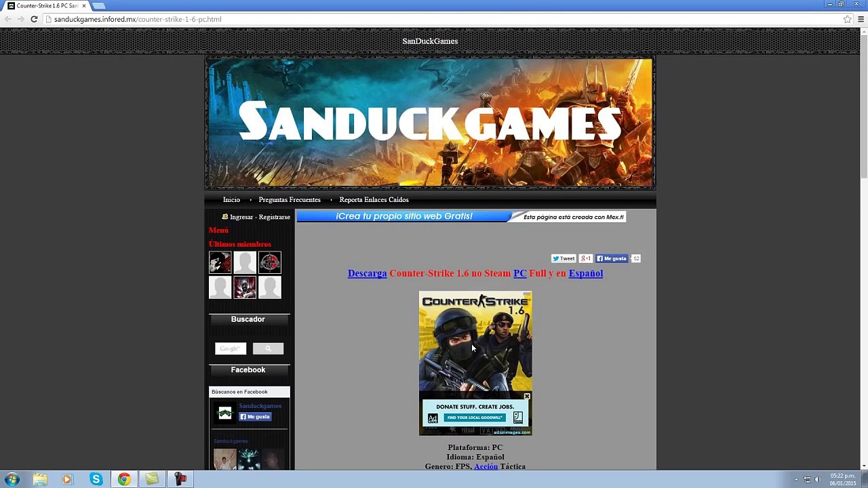Switch to Chrome in the taskbar
The image size is (868, 488).
[124, 479]
